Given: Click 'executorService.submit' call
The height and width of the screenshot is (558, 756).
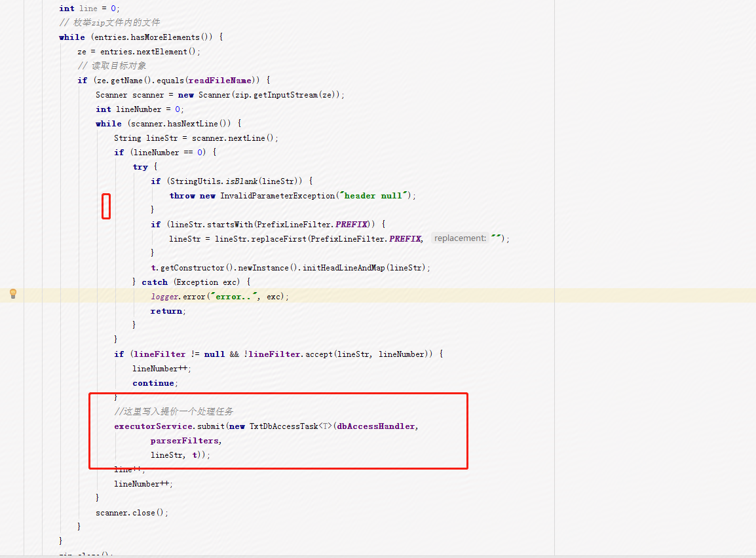Looking at the screenshot, I should point(169,426).
